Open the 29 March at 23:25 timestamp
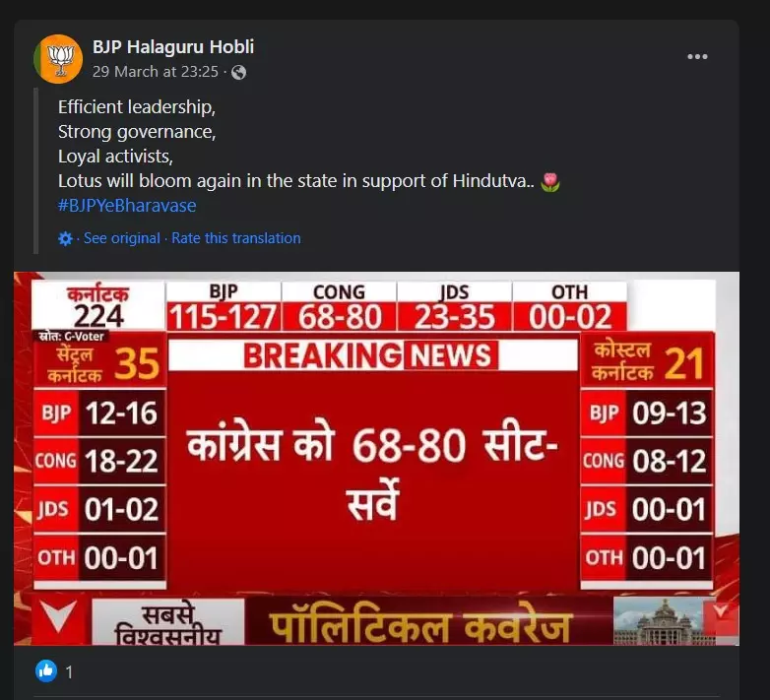 (x=156, y=72)
